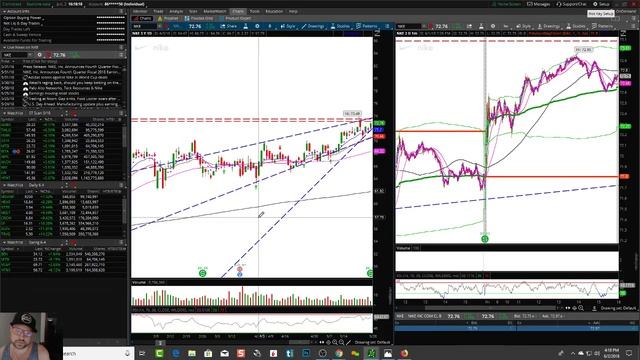
Task: Click red price label on left chart axis
Action: 379,136
